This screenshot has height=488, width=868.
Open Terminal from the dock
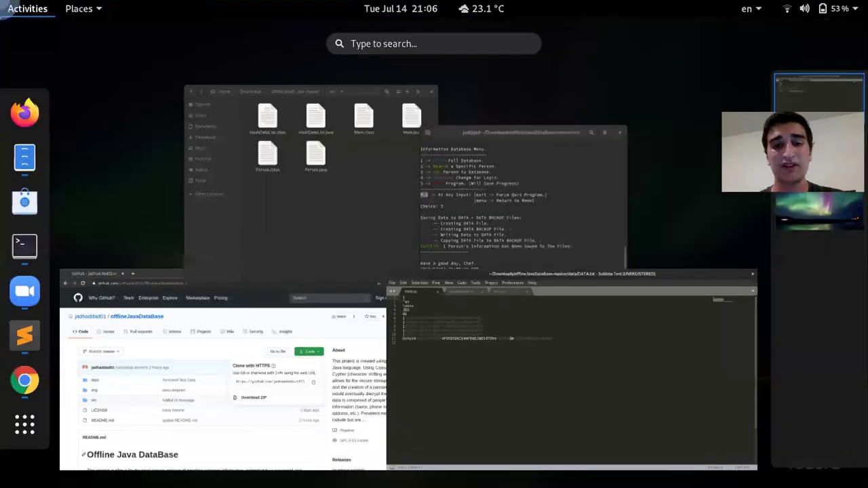click(24, 246)
